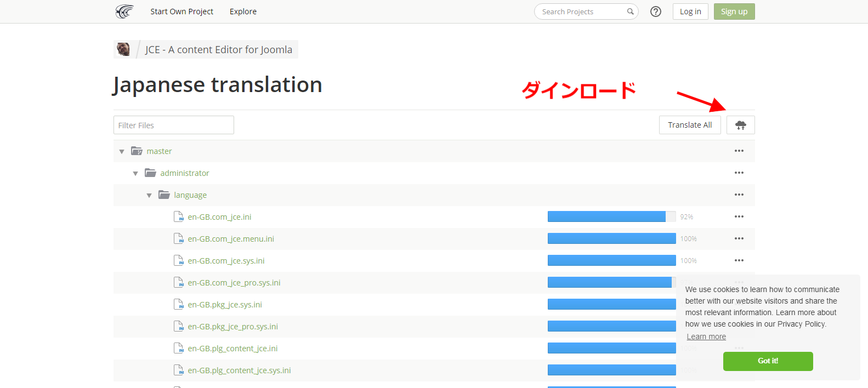Click the Translate All button
Image resolution: width=868 pixels, height=388 pixels.
click(690, 125)
